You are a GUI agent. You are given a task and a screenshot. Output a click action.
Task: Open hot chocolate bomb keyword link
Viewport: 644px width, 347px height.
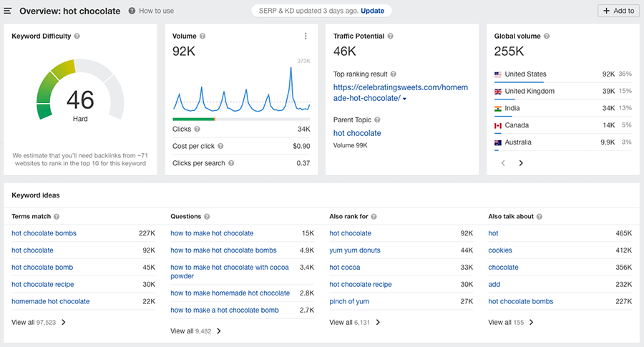click(42, 268)
